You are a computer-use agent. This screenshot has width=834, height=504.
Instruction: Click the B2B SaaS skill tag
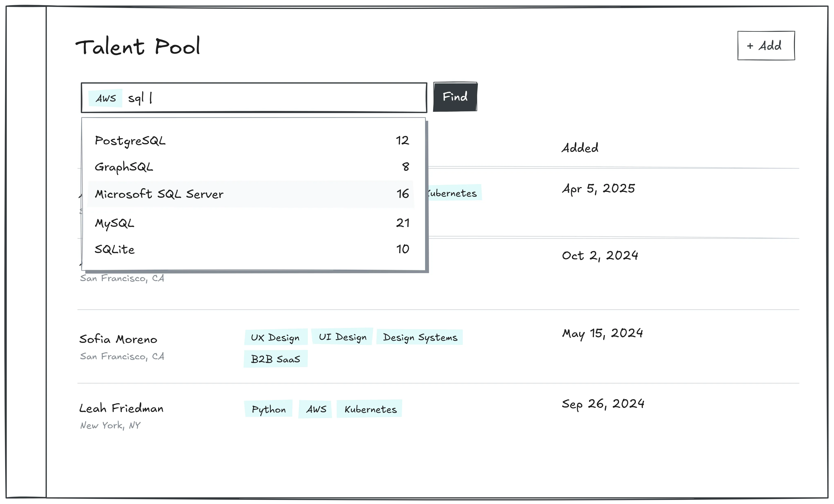coord(275,359)
